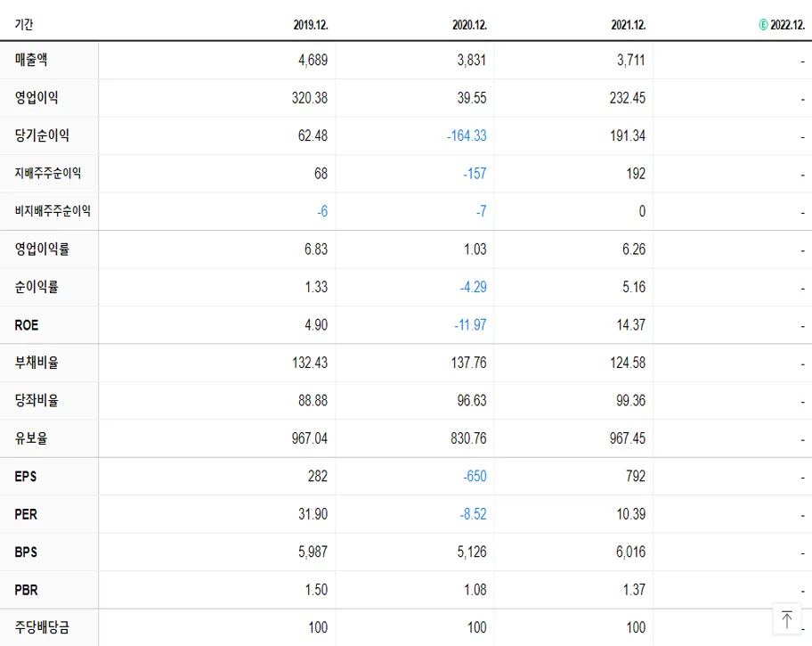Select 유보율 value 830.76

(468, 438)
